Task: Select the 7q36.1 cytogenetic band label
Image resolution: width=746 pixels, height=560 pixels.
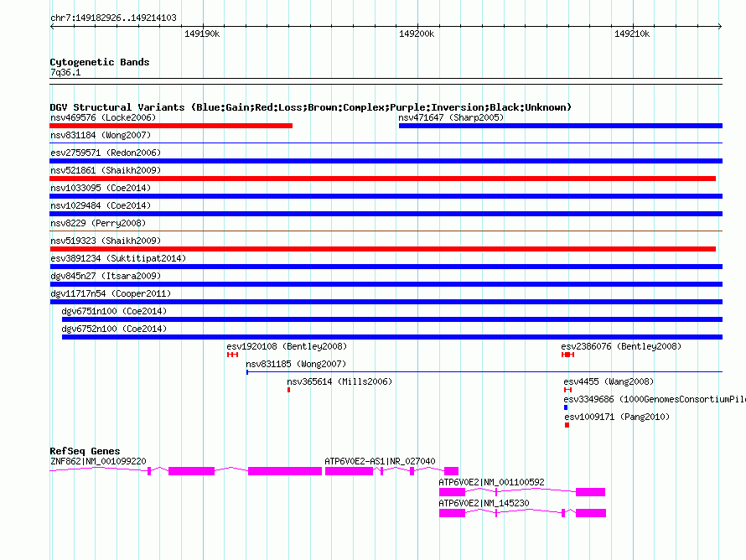Action: tap(65, 72)
